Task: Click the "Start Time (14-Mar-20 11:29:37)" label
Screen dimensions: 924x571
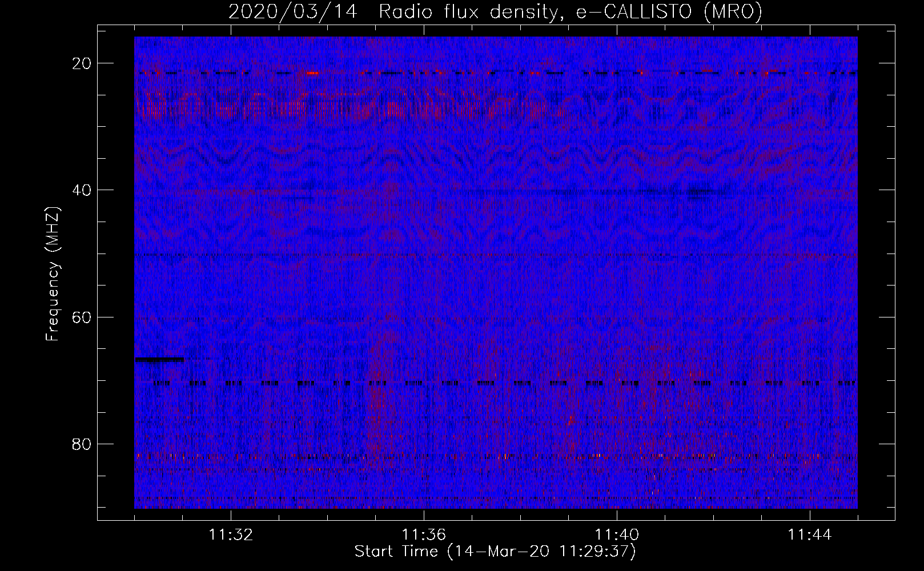Action: tap(495, 552)
